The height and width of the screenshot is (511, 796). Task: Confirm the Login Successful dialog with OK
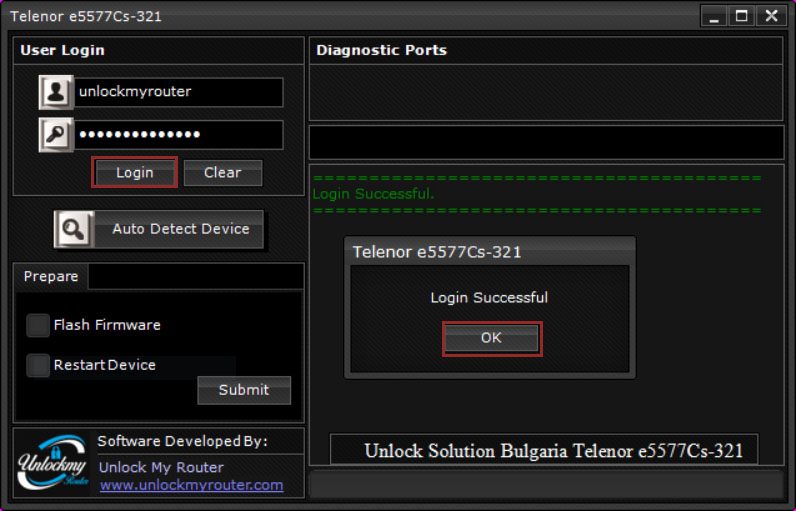491,338
